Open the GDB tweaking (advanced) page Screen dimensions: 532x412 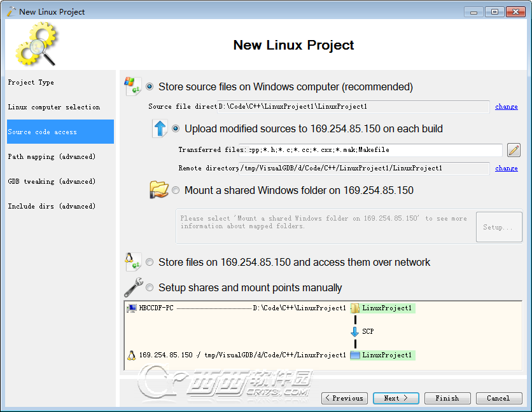click(x=46, y=181)
